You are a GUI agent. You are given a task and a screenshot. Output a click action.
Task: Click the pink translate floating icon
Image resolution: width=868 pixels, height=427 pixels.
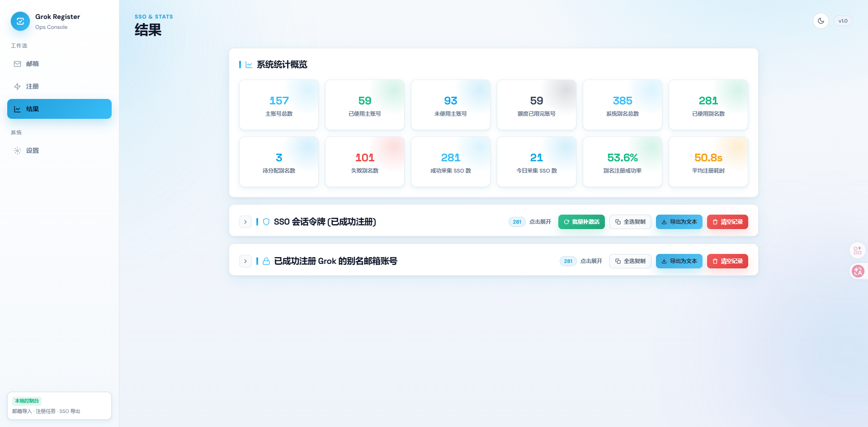858,271
